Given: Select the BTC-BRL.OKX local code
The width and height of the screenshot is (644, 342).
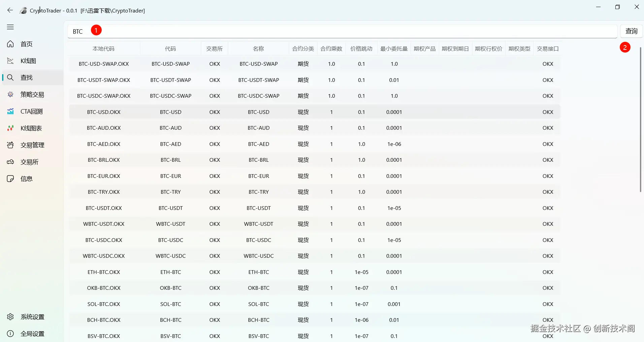Looking at the screenshot, I should pyautogui.click(x=104, y=160).
